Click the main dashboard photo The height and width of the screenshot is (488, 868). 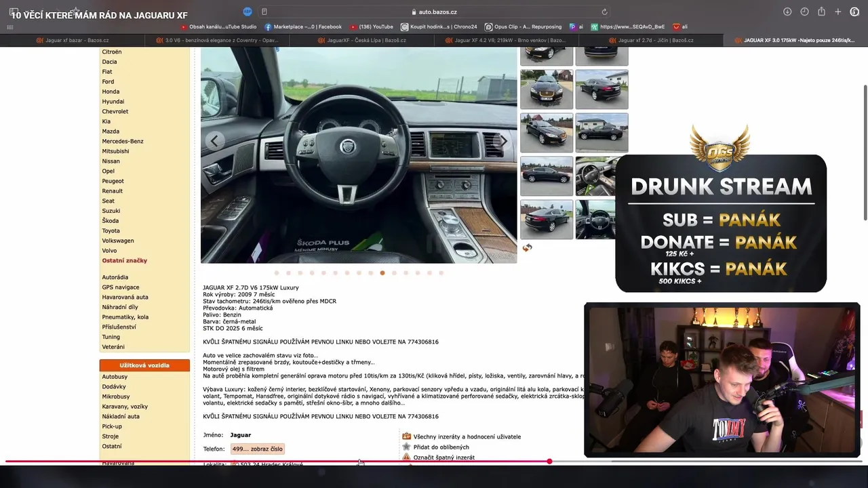[359, 155]
